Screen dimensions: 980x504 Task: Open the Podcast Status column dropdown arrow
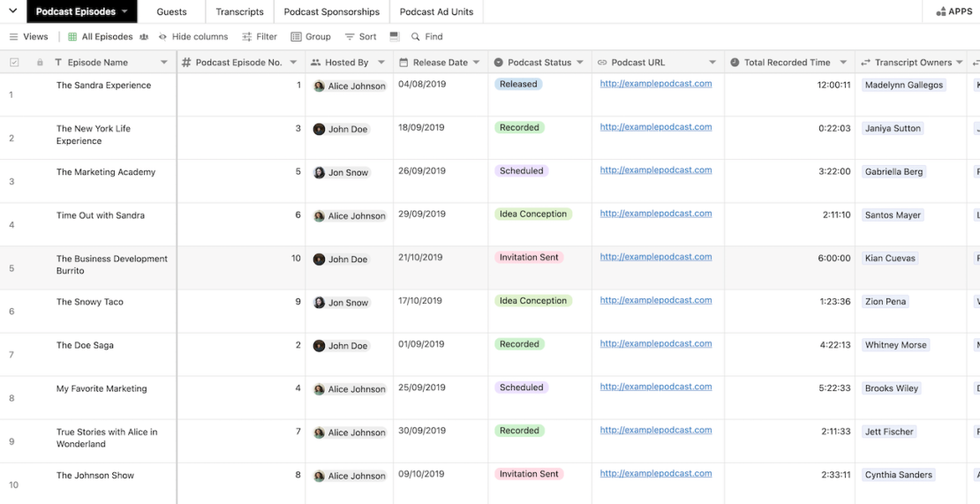pyautogui.click(x=580, y=63)
